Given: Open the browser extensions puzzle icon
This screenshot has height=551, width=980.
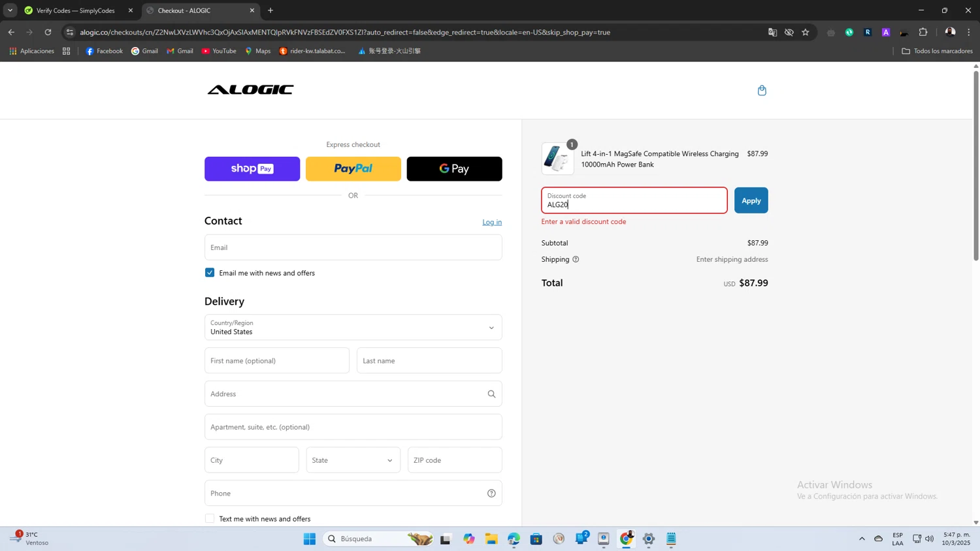Looking at the screenshot, I should (923, 32).
